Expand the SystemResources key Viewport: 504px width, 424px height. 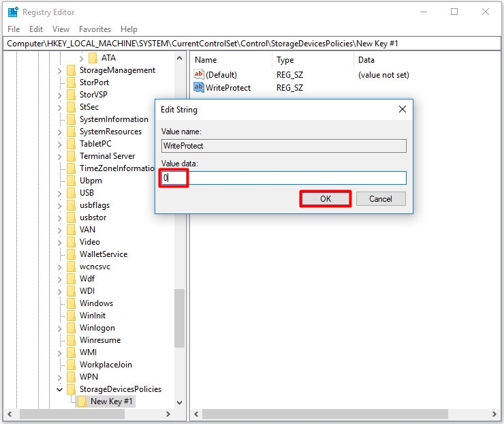click(59, 132)
